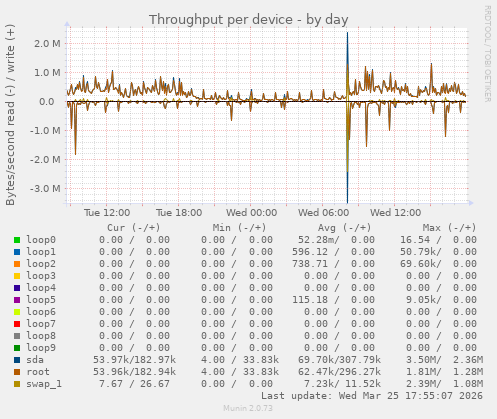This screenshot has height=419, width=497.
Task: Click the -2.0 M y-axis label
Action: click(45, 160)
